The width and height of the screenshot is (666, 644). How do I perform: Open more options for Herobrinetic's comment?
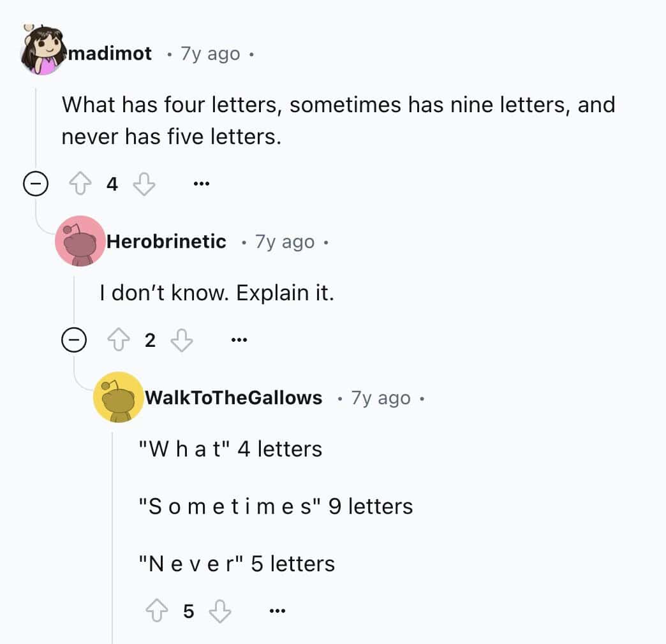point(239,341)
